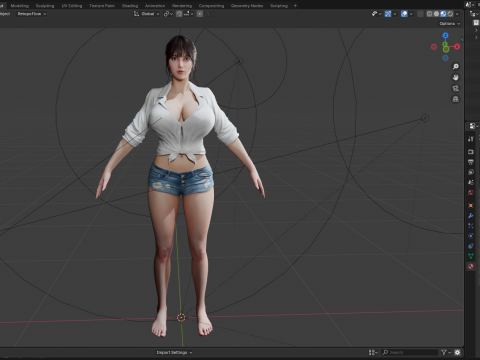The width and height of the screenshot is (480, 360).
Task: Open the Sculpting workspace tab
Action: [45, 6]
